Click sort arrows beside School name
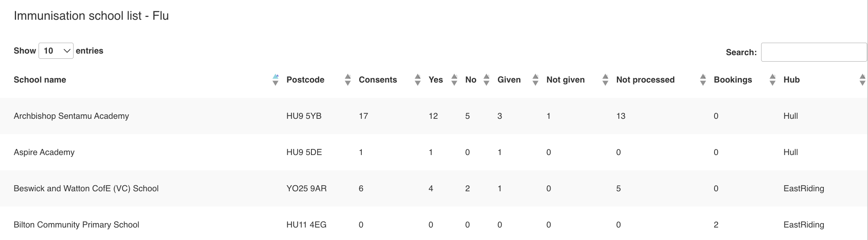 pos(275,80)
